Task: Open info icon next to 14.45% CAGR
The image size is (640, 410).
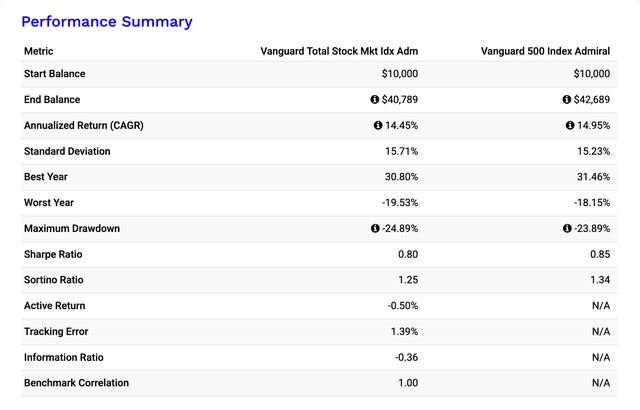Action: (378, 125)
